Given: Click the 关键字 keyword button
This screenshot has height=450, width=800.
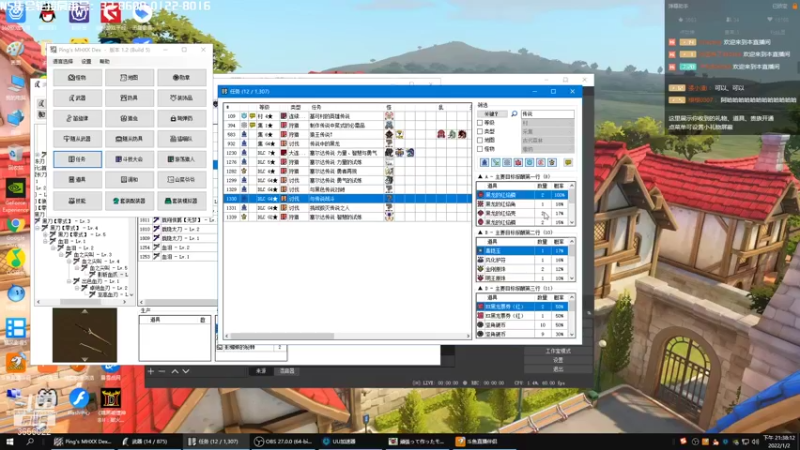Looking at the screenshot, I should 492,114.
